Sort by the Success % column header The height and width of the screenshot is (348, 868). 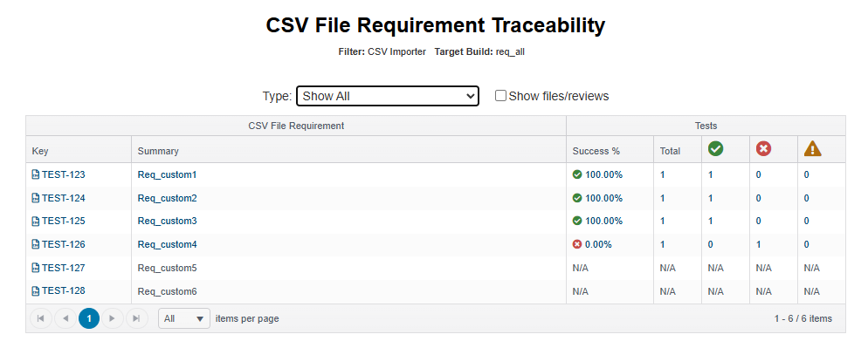click(596, 151)
